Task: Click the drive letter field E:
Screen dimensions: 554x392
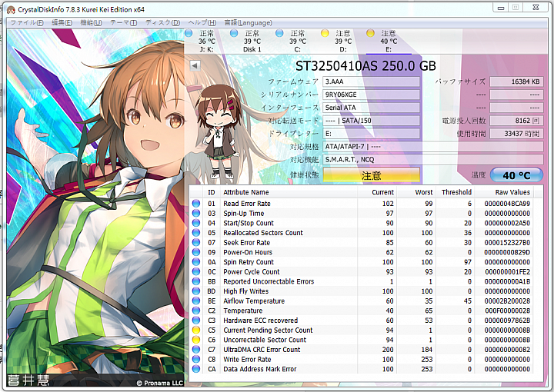Action: (x=371, y=134)
